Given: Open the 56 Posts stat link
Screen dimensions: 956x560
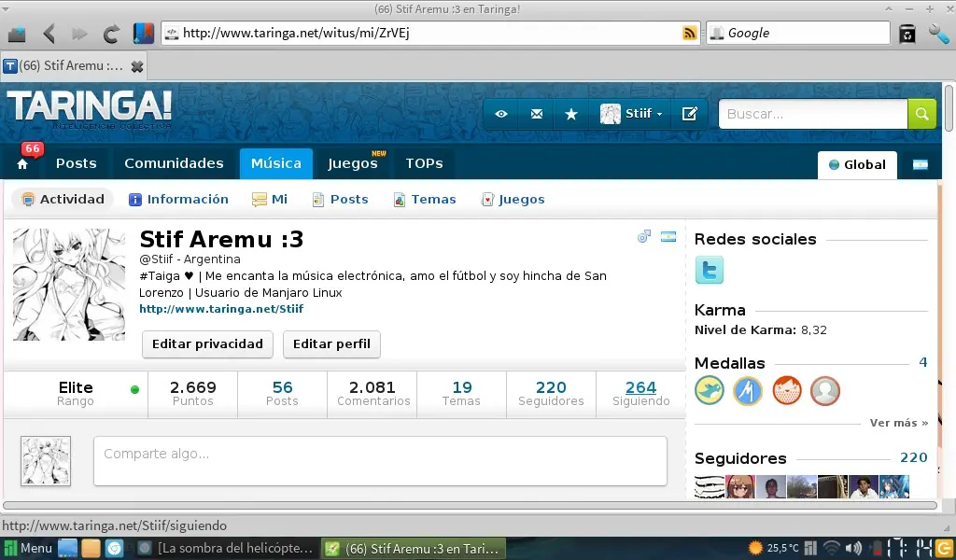Looking at the screenshot, I should click(282, 393).
